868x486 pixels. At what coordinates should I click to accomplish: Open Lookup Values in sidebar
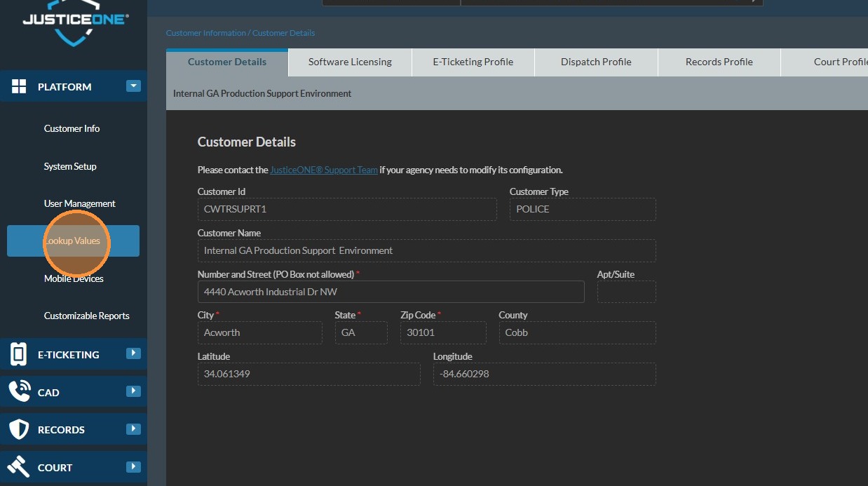coord(73,241)
